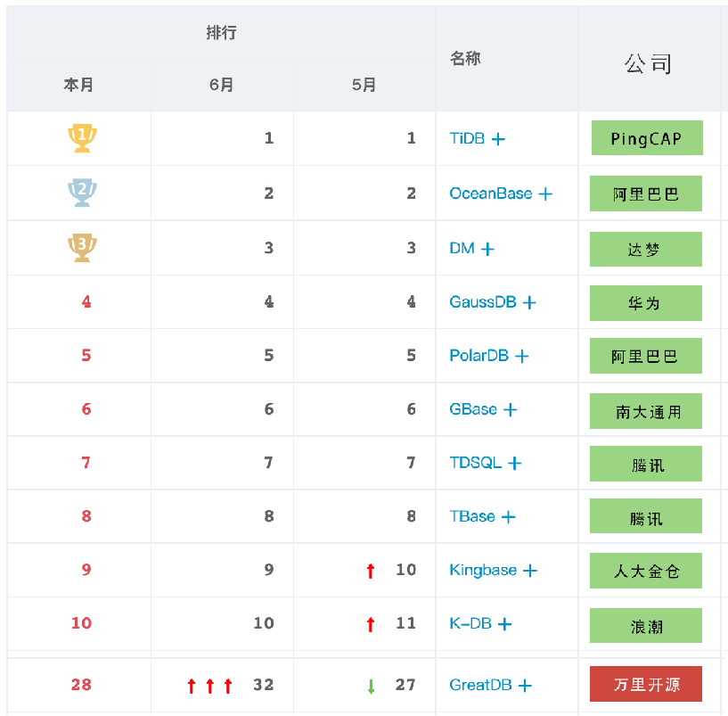Click the gold first-place trophy icon
The image size is (728, 716).
pos(82,138)
